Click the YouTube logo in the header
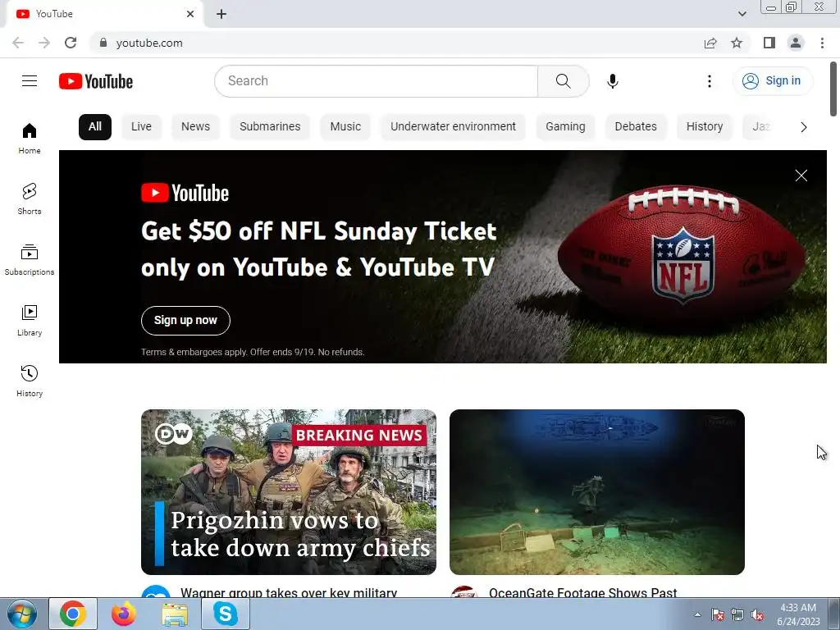Image resolution: width=840 pixels, height=630 pixels. coord(96,81)
